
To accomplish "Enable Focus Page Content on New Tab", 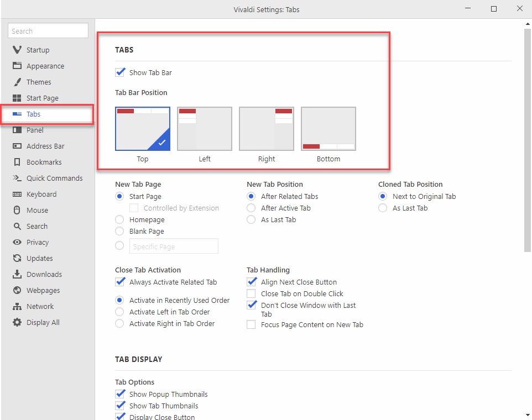I will tap(251, 324).
